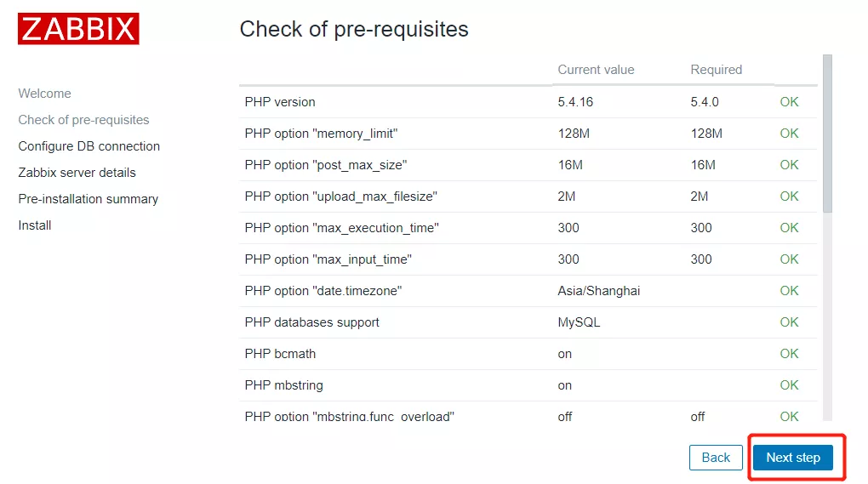Image resolution: width=868 pixels, height=484 pixels.
Task: Click PHP option date.timezone row label
Action: [323, 291]
